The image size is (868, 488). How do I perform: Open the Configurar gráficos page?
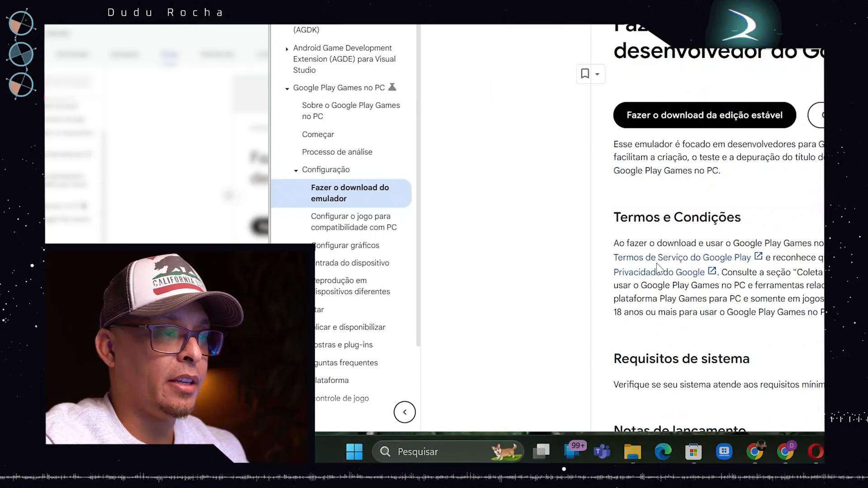tap(346, 245)
